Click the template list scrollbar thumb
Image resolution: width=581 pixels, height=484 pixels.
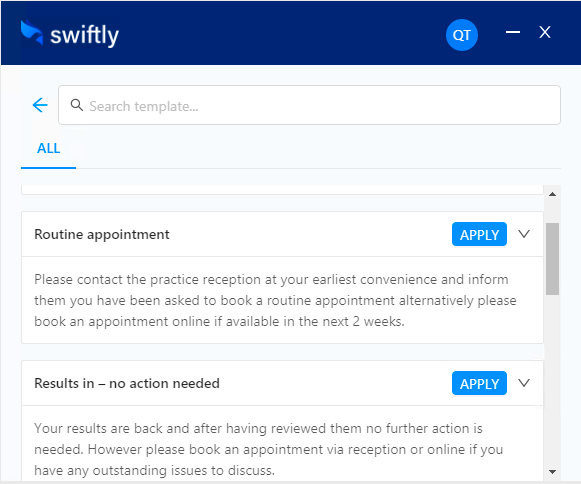552,259
